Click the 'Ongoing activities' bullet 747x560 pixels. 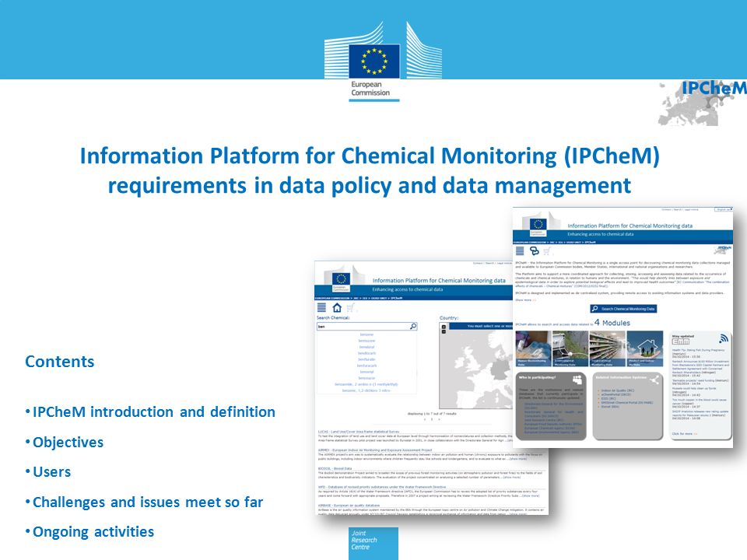point(93,532)
